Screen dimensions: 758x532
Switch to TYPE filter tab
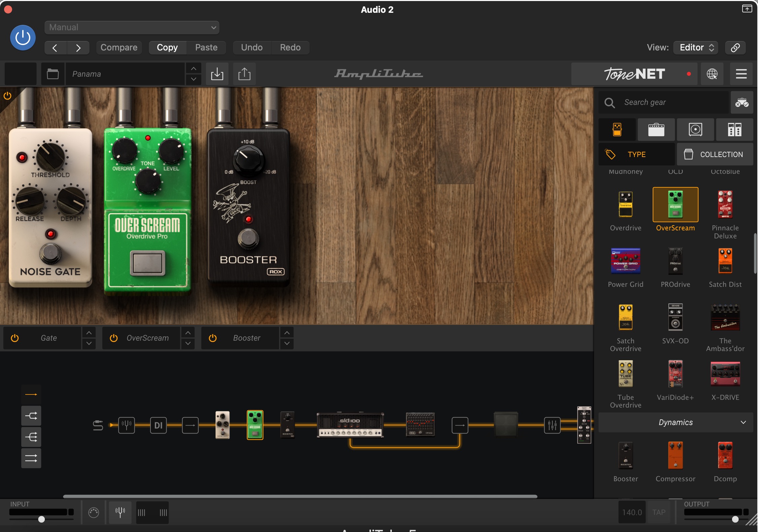pyautogui.click(x=637, y=154)
